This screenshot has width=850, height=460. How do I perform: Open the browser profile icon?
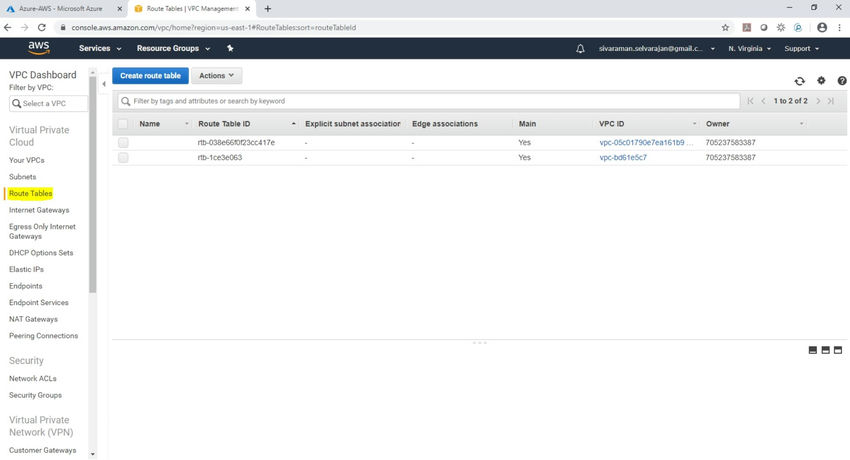tap(822, 28)
